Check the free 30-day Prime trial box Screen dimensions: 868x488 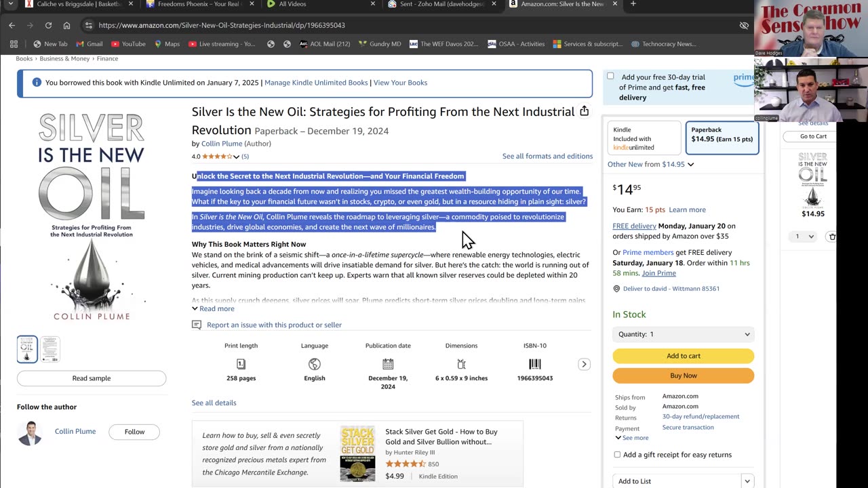point(610,77)
